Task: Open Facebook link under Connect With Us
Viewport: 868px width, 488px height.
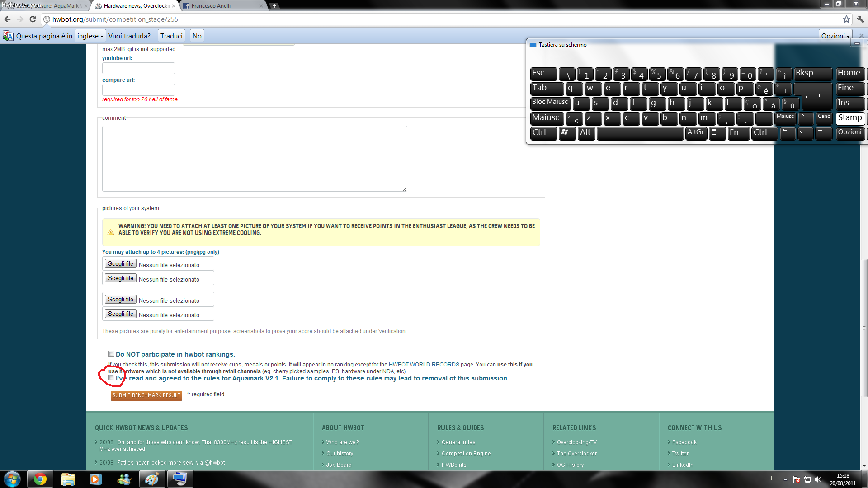Action: [x=684, y=442]
